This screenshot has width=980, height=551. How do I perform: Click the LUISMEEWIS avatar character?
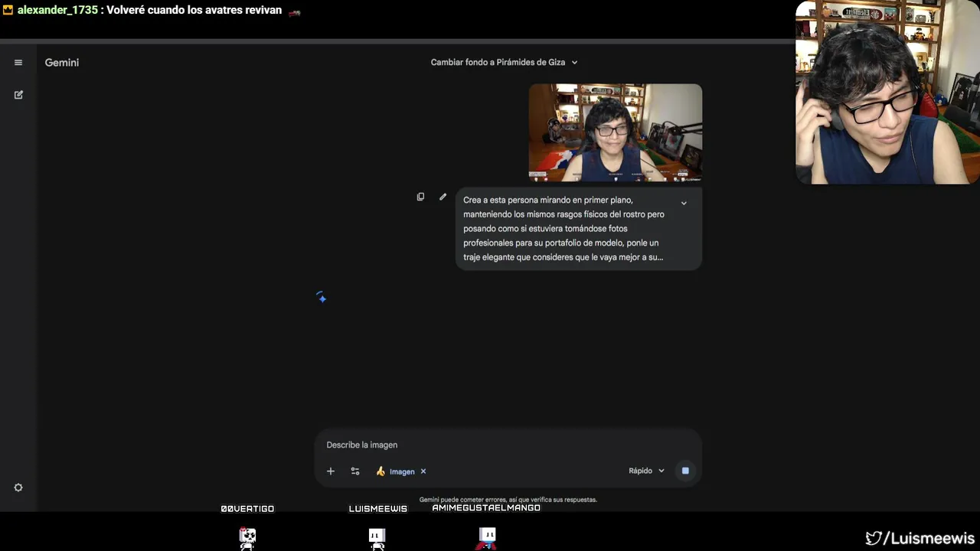(377, 538)
